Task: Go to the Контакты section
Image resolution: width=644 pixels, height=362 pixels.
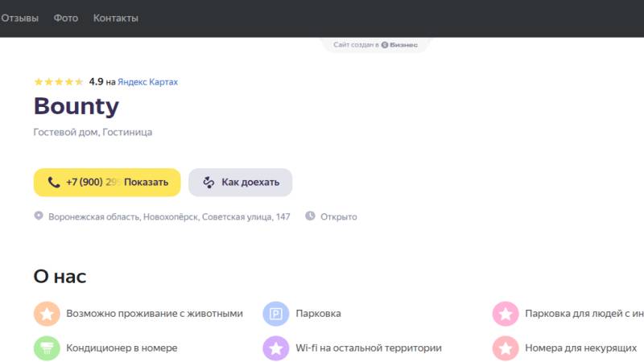Action: pos(116,18)
